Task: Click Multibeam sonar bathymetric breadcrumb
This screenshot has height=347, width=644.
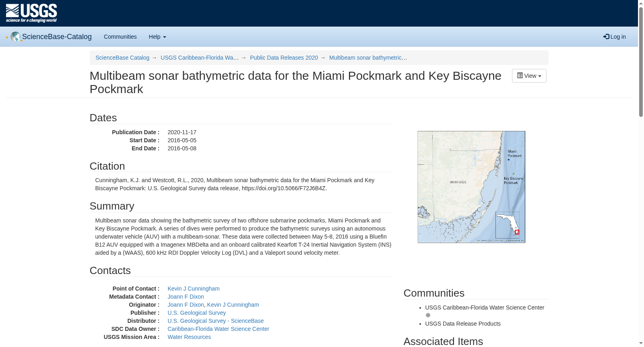Action: [368, 58]
